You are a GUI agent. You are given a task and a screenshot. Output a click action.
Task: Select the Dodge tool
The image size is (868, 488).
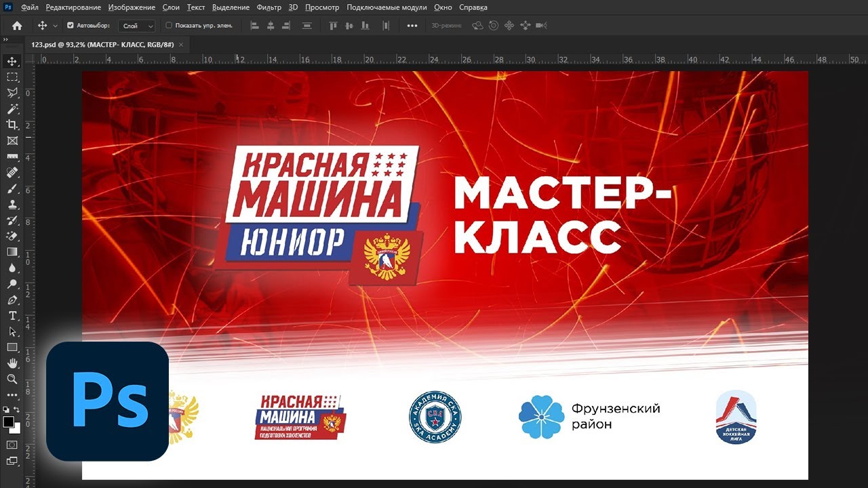click(x=12, y=284)
